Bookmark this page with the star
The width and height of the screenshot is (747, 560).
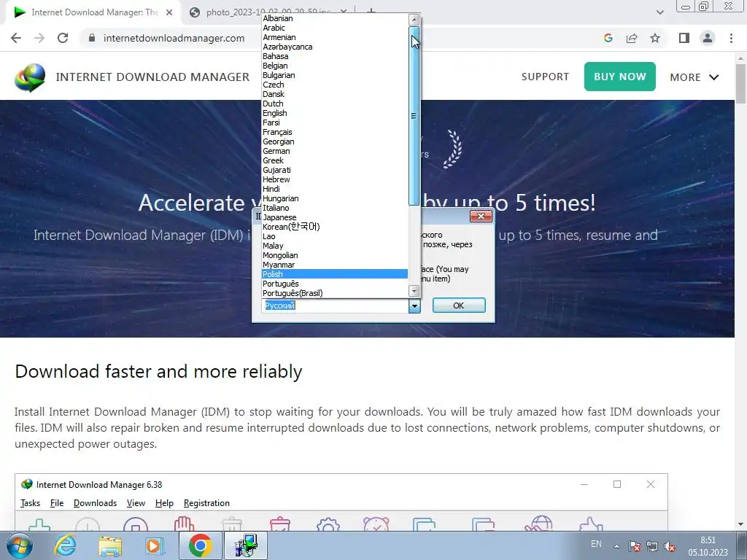(x=655, y=38)
